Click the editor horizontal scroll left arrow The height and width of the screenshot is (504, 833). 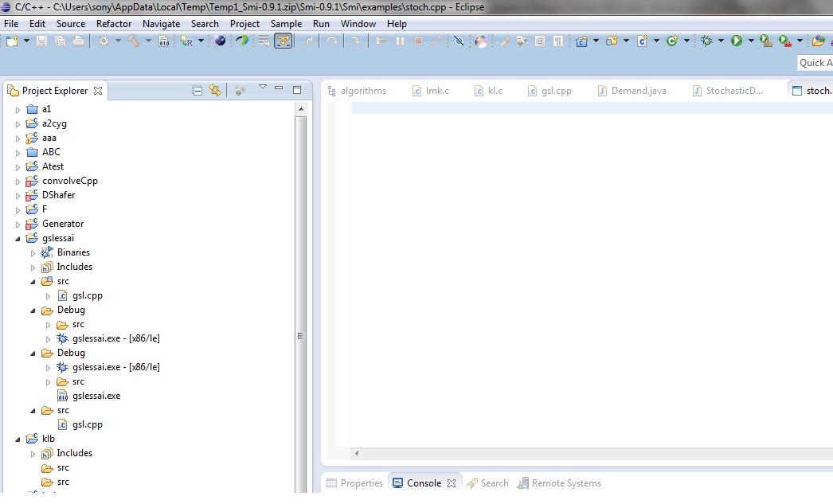click(357, 453)
